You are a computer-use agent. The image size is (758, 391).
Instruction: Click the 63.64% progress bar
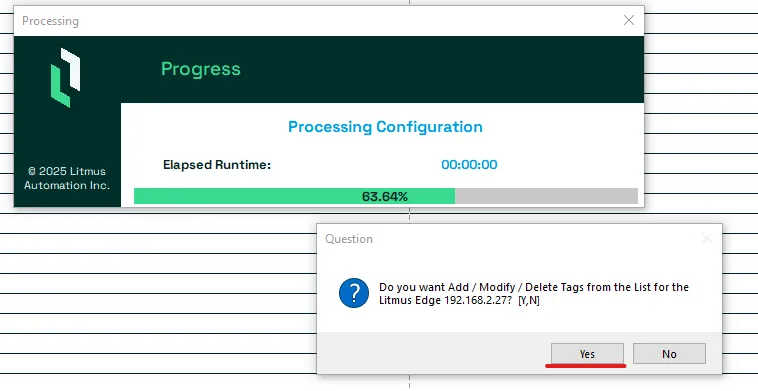[x=386, y=196]
